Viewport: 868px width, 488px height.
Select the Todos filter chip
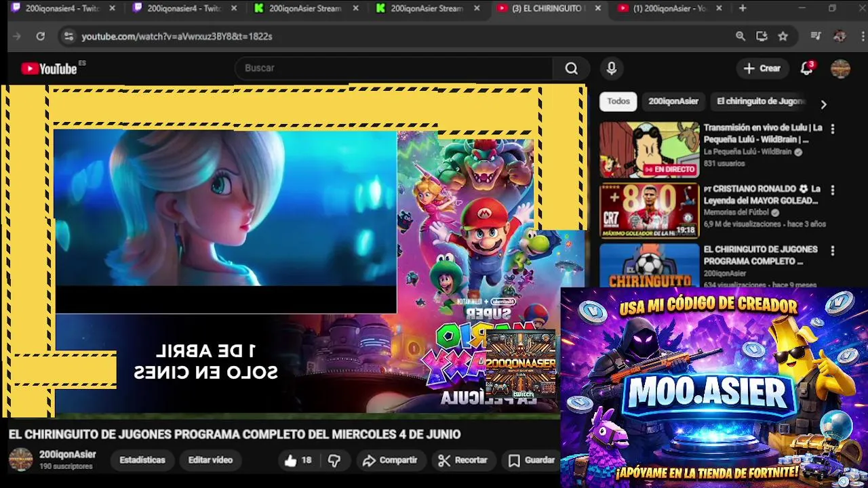pos(618,101)
